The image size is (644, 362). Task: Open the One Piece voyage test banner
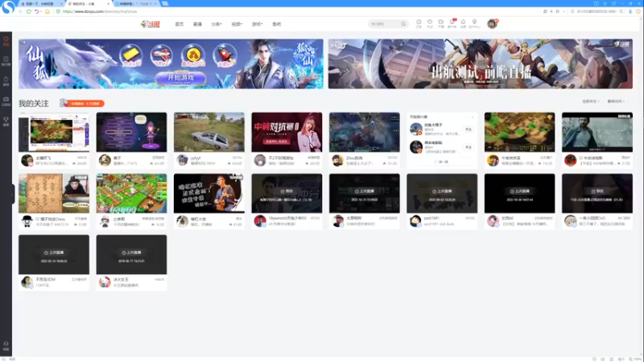tap(480, 64)
